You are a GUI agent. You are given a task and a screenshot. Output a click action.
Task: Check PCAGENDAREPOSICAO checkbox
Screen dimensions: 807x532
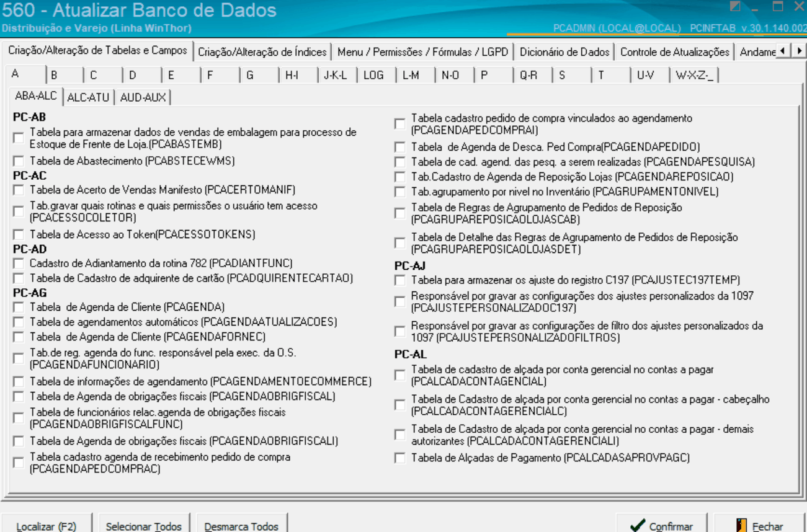pos(400,177)
